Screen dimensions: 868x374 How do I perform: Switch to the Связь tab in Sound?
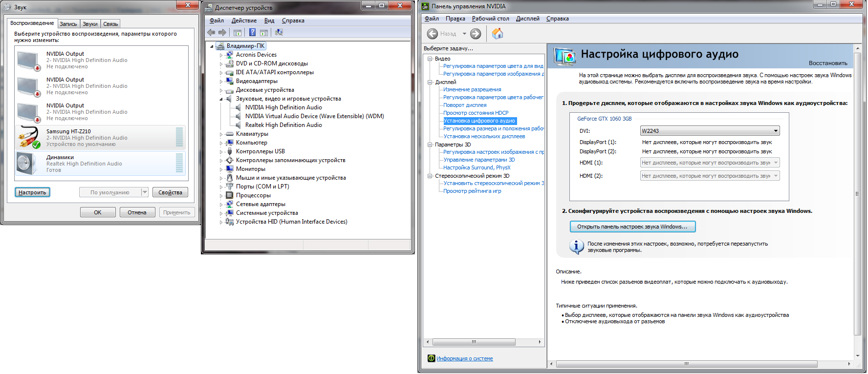[110, 24]
